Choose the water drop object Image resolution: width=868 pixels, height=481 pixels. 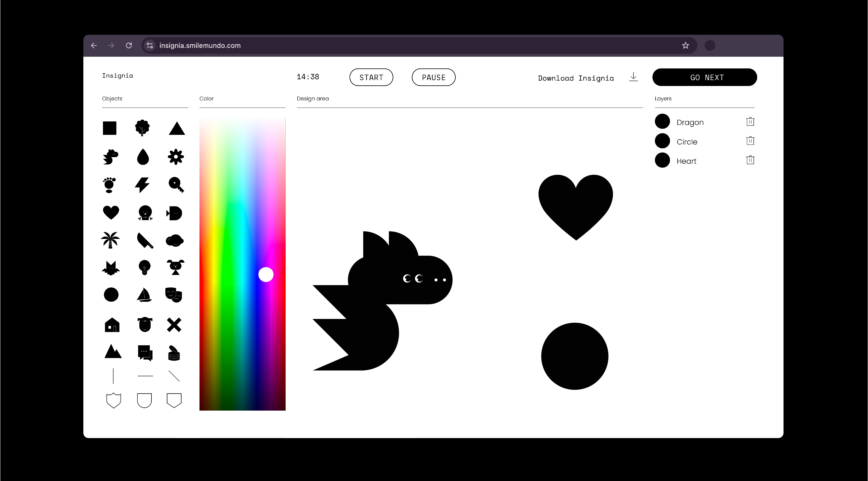143,156
